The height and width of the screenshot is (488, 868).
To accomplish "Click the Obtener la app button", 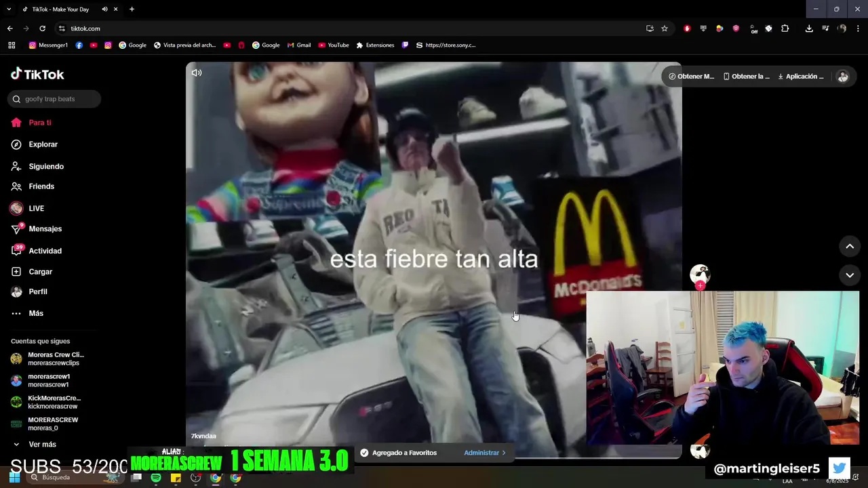I will (746, 77).
